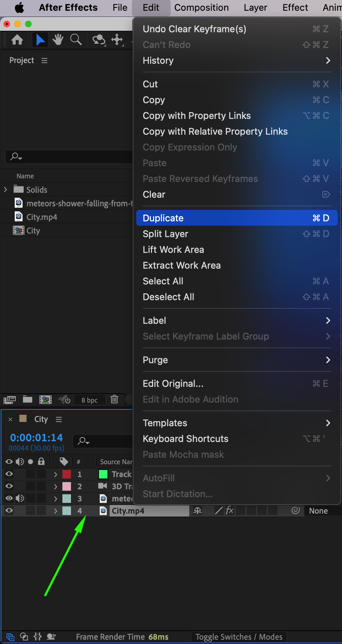Select the Home icon in toolbar
Screen dimensions: 342x644
(17, 40)
